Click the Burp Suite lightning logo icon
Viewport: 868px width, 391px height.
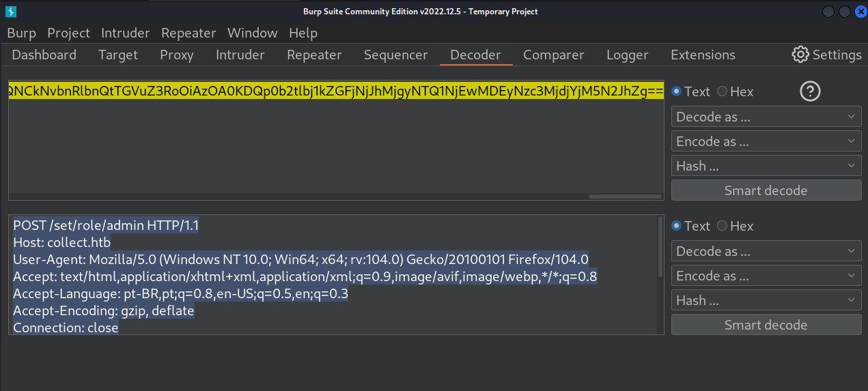point(10,11)
